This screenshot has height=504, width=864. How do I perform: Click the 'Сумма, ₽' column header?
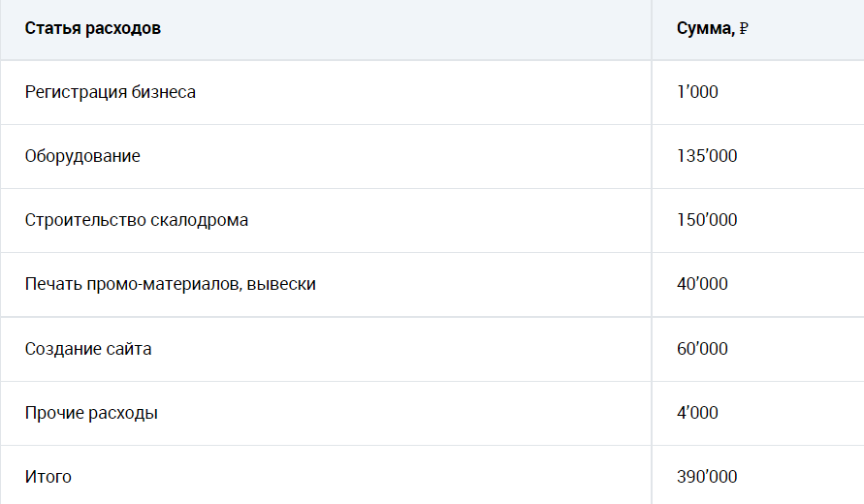coord(713,28)
